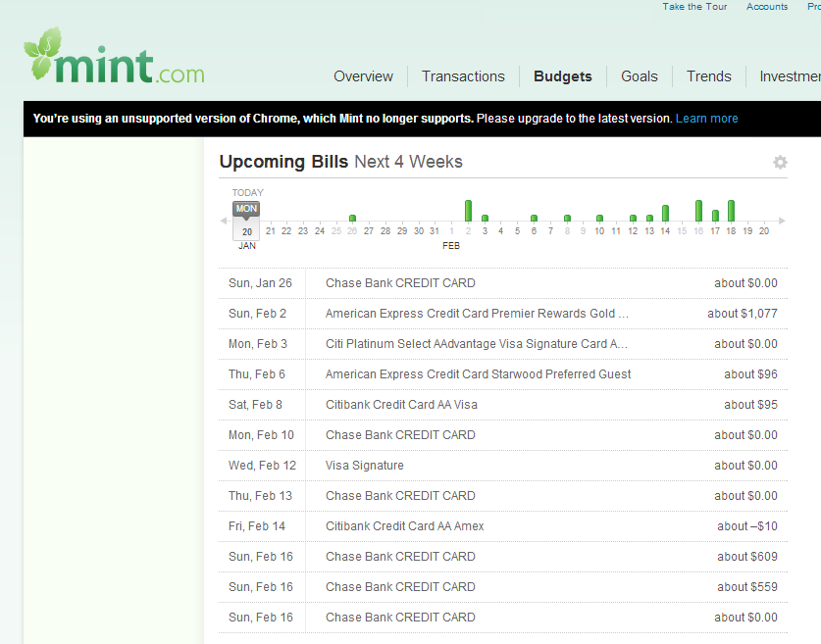Click the about $95 amount
This screenshot has width=821, height=644.
point(750,405)
